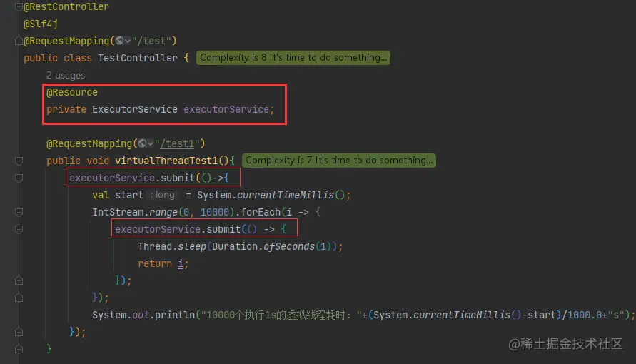Viewport: 636px width, 364px height.
Task: Click the ExecutorService type name
Action: 135,109
